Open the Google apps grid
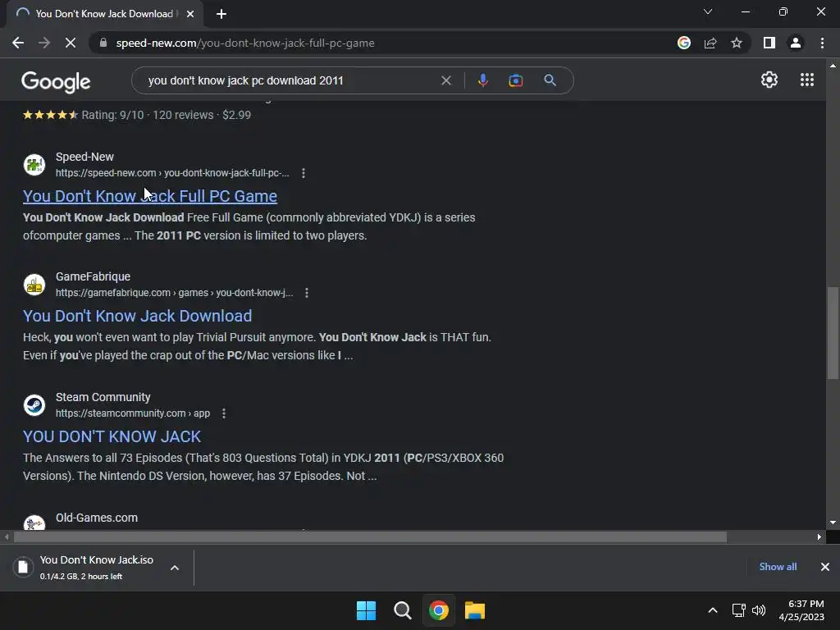The width and height of the screenshot is (840, 630). (x=807, y=80)
